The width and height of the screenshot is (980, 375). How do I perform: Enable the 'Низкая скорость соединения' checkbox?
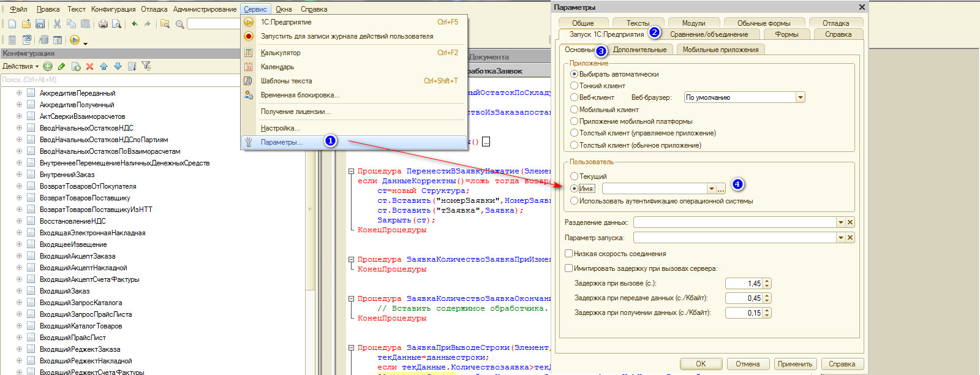(569, 254)
